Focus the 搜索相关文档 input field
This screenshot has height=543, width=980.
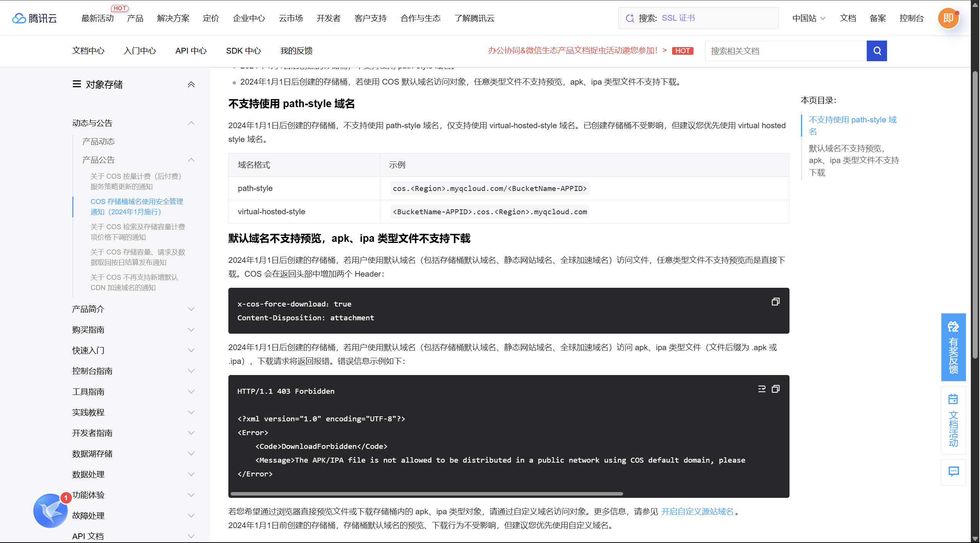(x=785, y=51)
